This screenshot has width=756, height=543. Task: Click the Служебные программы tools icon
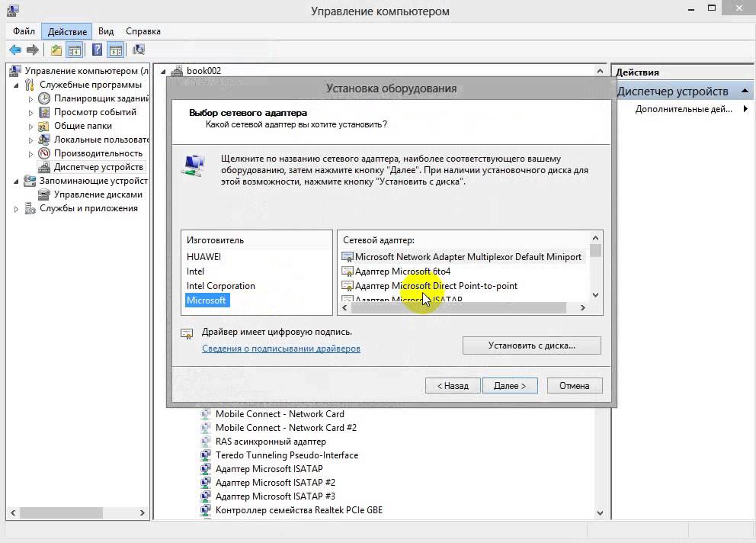[x=30, y=85]
